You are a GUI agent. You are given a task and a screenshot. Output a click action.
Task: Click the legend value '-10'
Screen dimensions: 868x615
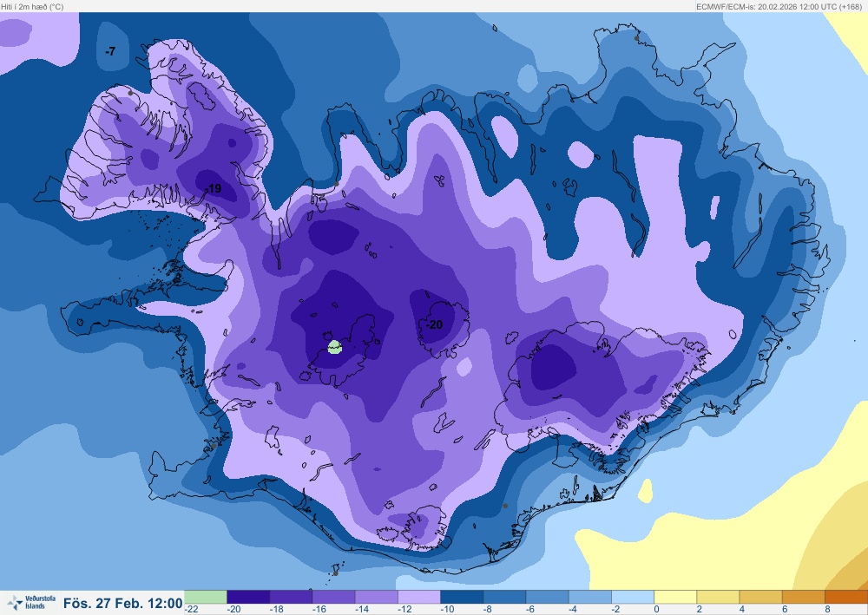tap(447, 609)
